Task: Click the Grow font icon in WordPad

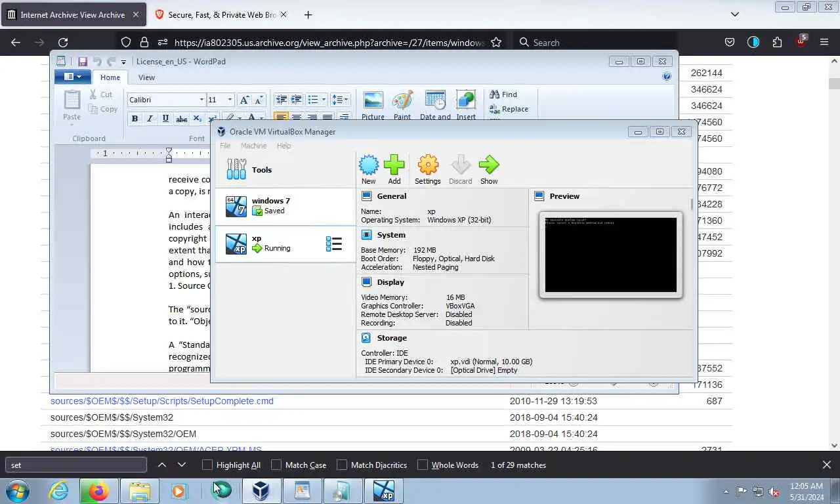Action: point(244,100)
